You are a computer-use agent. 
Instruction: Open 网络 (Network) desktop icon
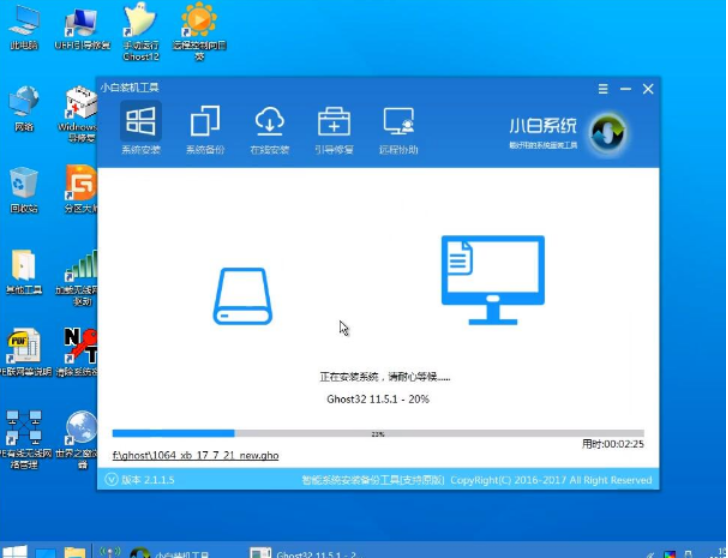24,109
